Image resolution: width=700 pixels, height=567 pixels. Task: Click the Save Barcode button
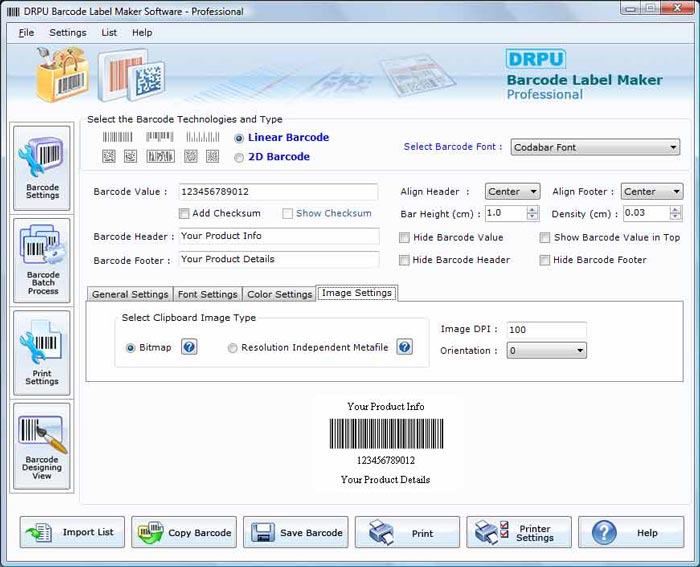tap(296, 533)
